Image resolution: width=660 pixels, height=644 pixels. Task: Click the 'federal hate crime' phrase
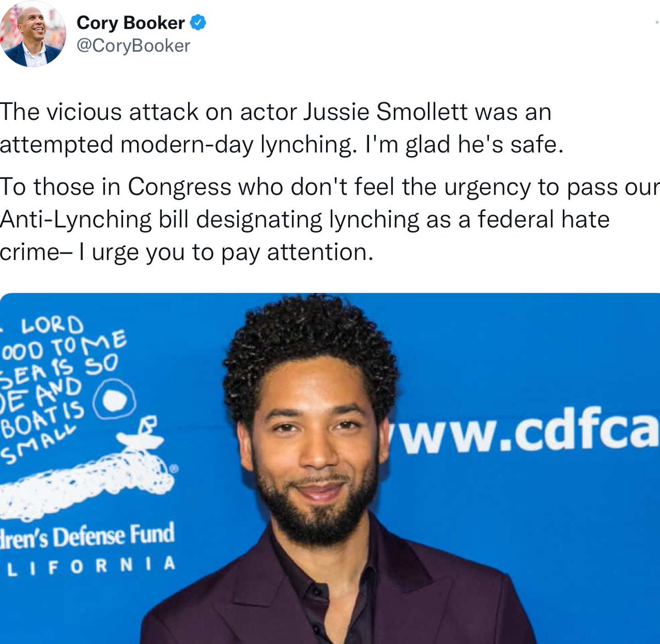click(x=305, y=236)
